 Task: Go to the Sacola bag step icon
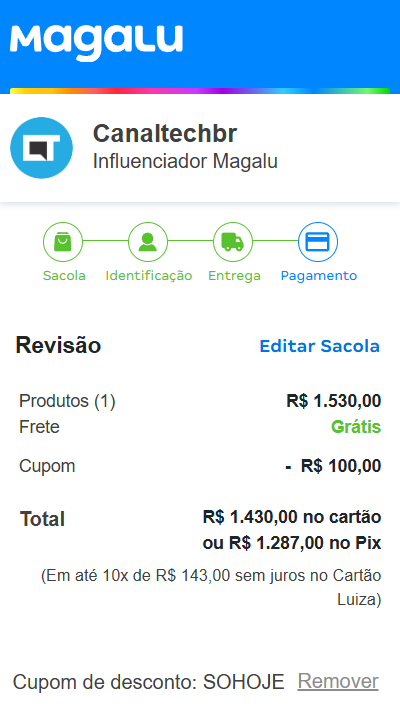pos(63,242)
